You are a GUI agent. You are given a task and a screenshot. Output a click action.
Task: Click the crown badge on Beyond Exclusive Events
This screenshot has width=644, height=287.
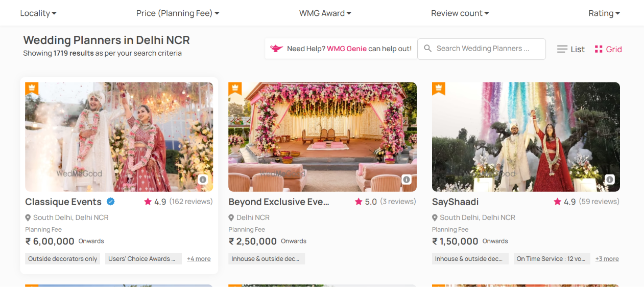tap(235, 89)
